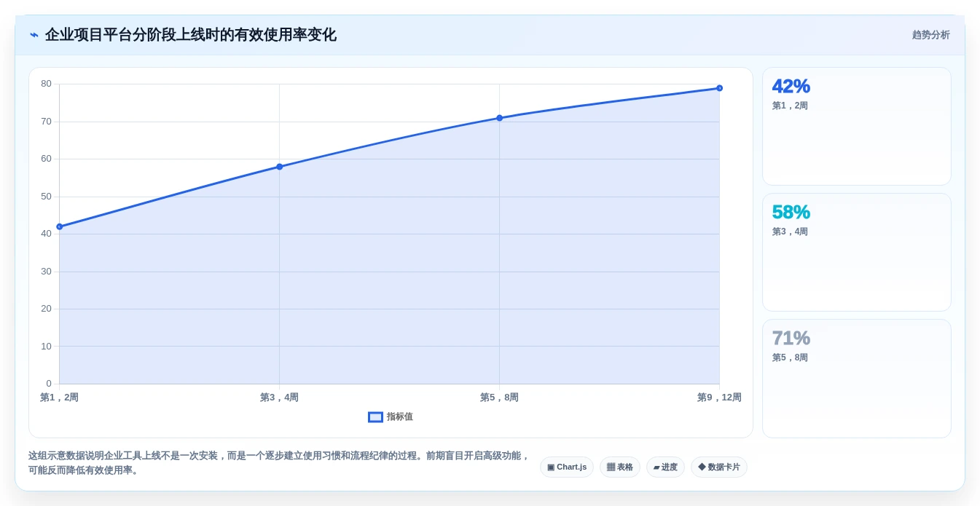Click the 71% value card
The height and width of the screenshot is (506, 980).
tap(857, 379)
